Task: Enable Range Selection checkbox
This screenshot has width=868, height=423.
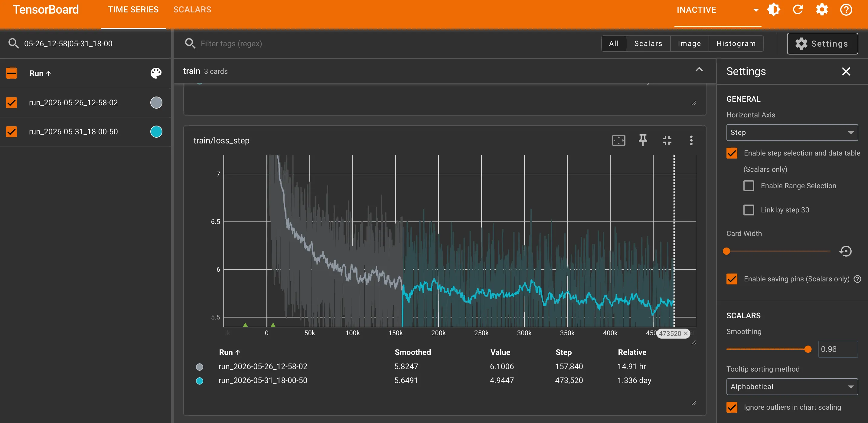Action: pos(749,186)
